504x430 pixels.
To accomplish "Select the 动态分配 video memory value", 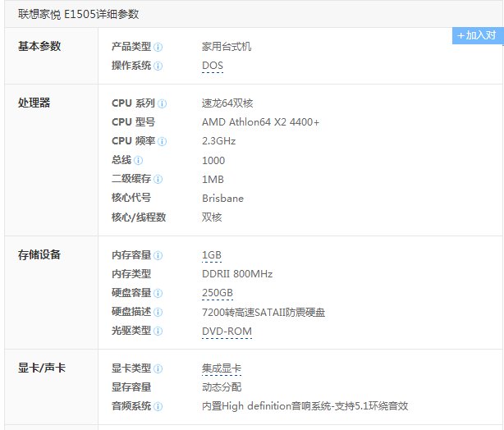I will pos(222,387).
